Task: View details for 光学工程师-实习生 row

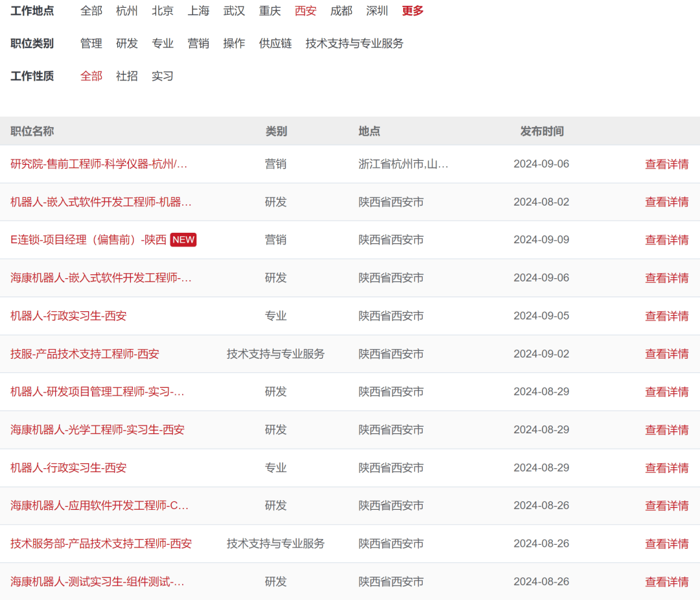Action: click(x=666, y=430)
